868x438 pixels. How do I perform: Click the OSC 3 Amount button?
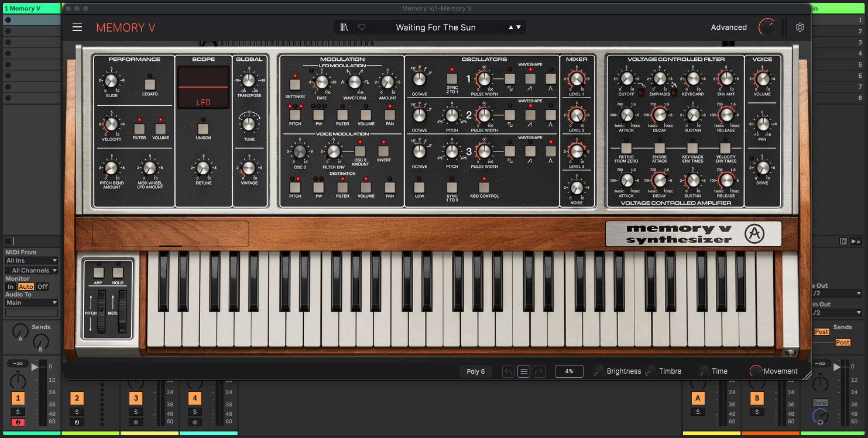[360, 151]
